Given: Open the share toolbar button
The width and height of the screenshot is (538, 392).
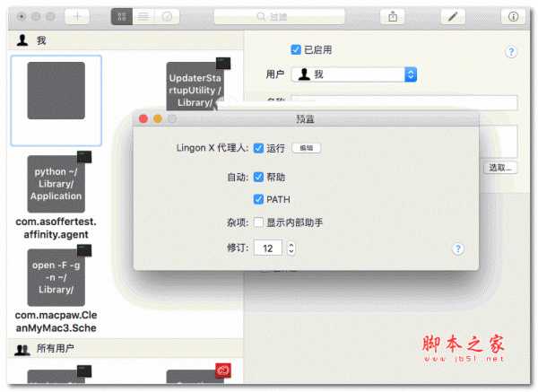Looking at the screenshot, I should coord(393,16).
